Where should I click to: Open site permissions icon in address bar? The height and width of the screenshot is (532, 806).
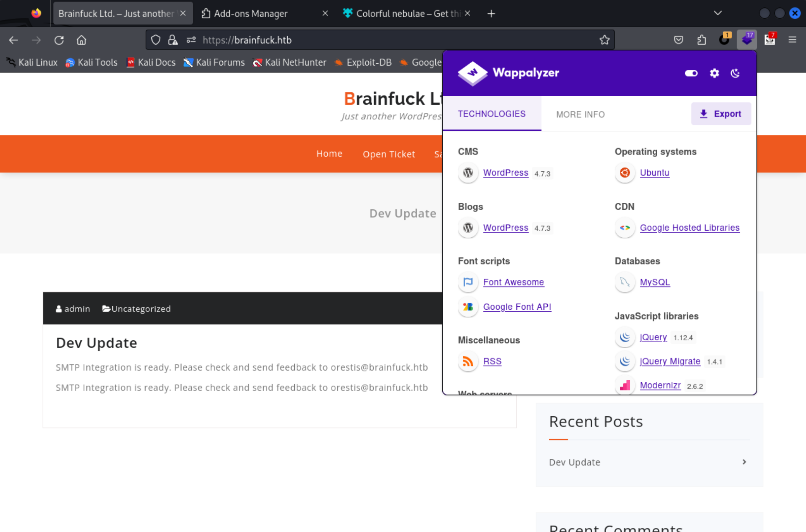pyautogui.click(x=191, y=40)
